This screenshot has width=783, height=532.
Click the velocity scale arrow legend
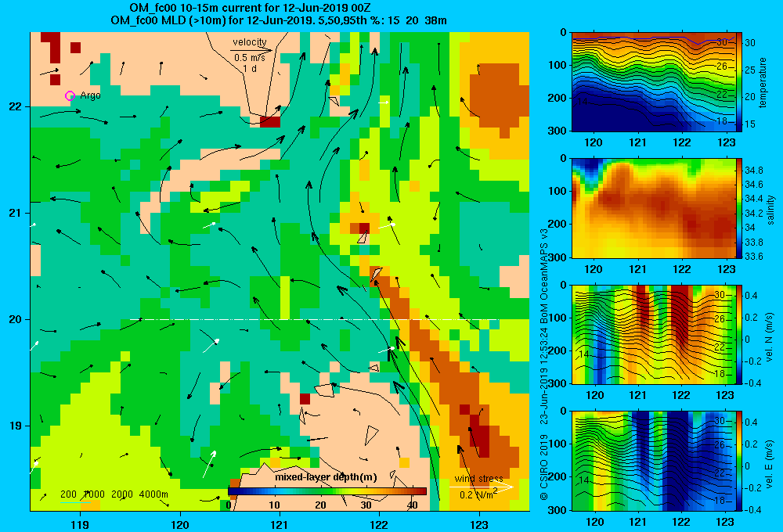252,50
